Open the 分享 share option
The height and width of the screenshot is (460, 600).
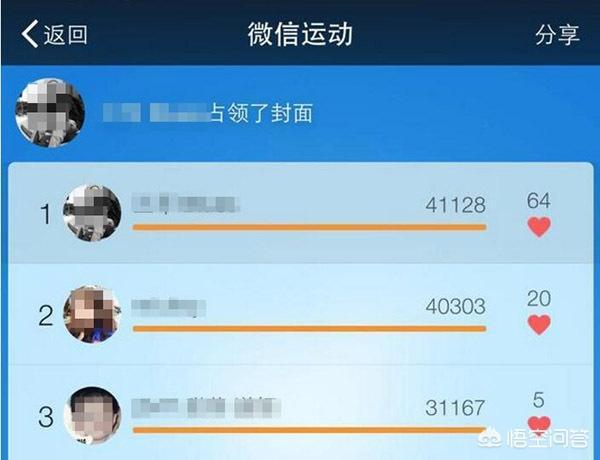pyautogui.click(x=557, y=34)
